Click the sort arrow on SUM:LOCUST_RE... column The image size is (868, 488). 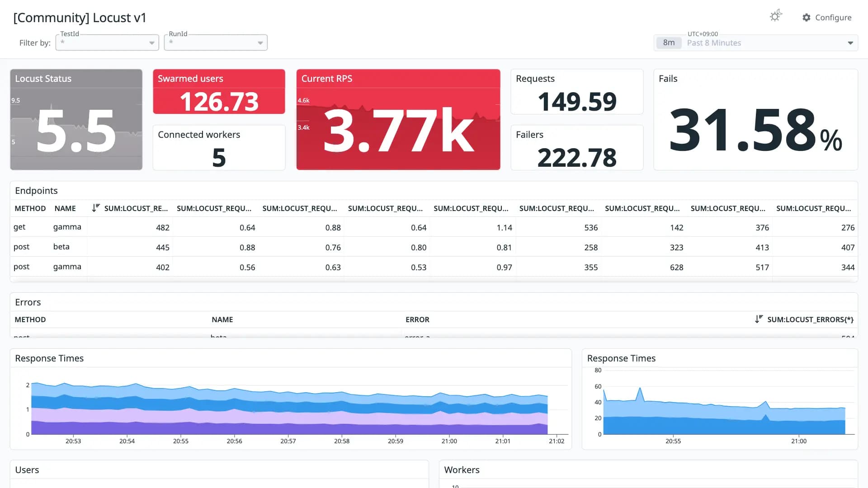click(x=95, y=208)
